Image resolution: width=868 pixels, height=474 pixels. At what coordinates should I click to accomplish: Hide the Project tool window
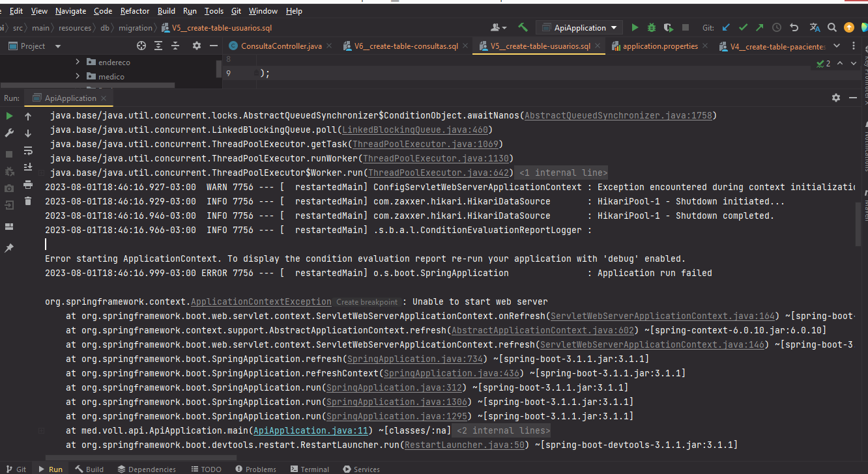pyautogui.click(x=214, y=46)
